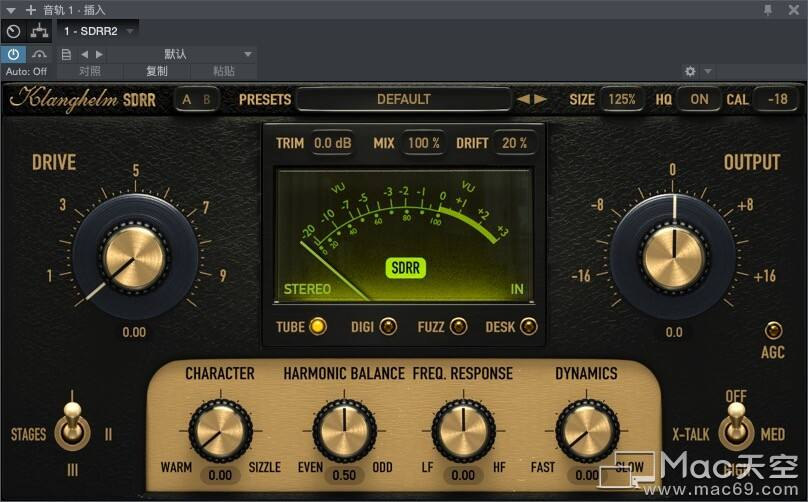Image resolution: width=808 pixels, height=502 pixels.
Task: Select DESK mode LED
Action: tap(528, 326)
